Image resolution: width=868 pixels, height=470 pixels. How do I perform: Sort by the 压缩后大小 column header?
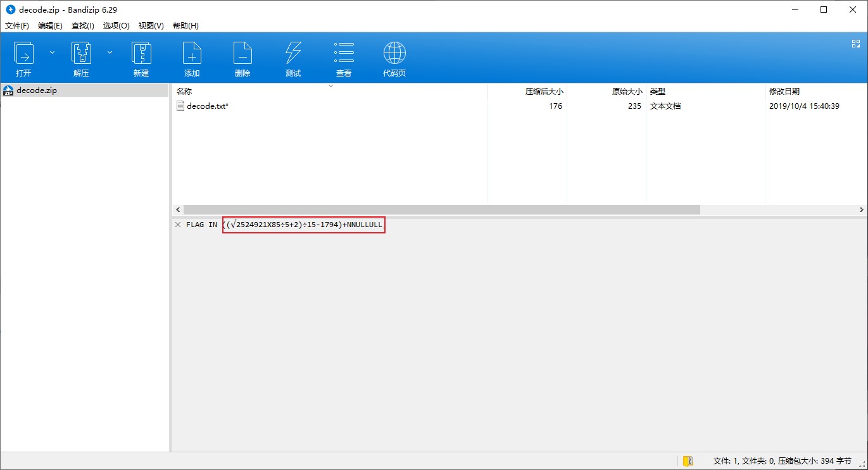(x=544, y=91)
